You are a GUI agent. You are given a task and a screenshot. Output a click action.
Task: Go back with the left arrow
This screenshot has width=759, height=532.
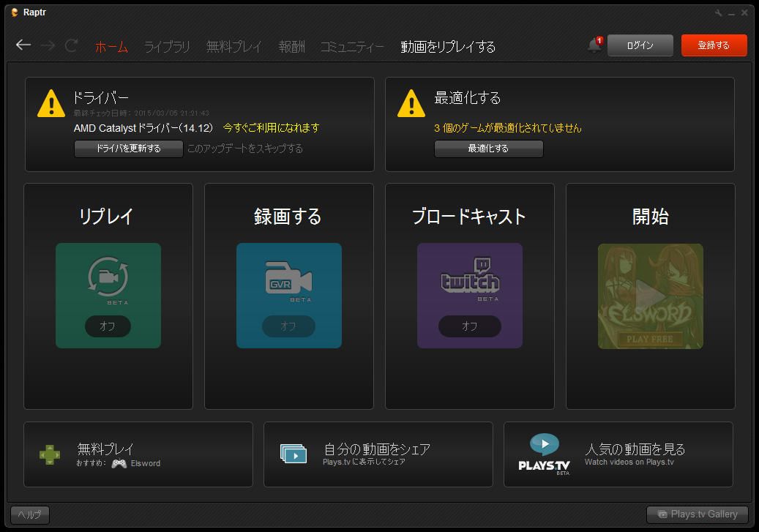(23, 45)
